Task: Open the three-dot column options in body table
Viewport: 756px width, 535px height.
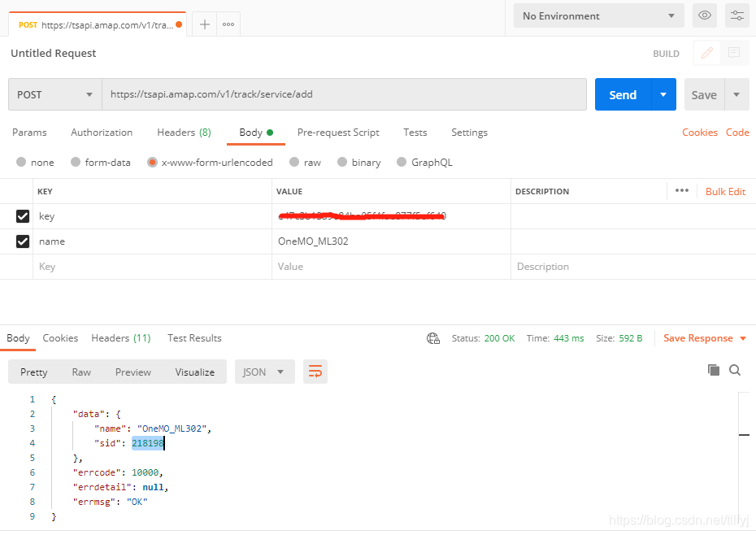Action: (682, 190)
